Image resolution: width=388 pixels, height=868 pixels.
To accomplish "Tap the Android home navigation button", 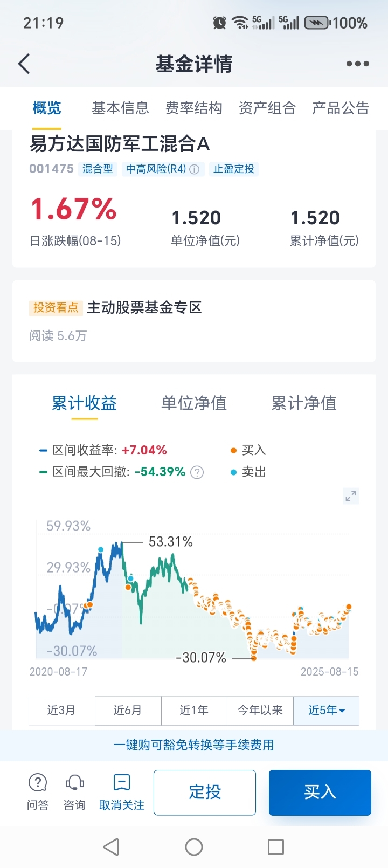I will [194, 847].
